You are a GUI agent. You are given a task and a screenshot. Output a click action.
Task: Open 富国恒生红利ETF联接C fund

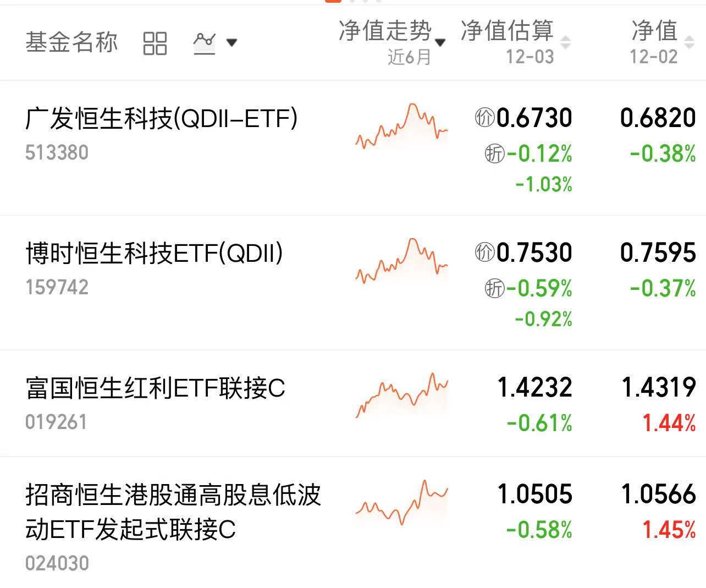pos(155,388)
